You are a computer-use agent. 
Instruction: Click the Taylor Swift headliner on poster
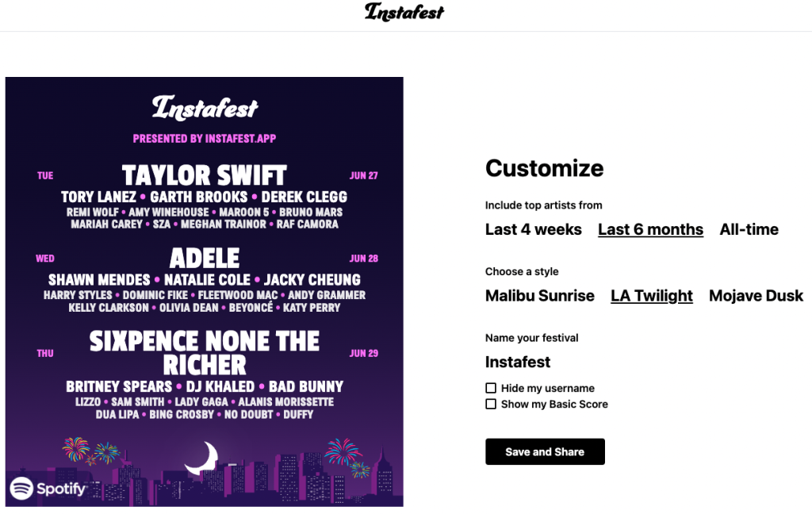[204, 175]
